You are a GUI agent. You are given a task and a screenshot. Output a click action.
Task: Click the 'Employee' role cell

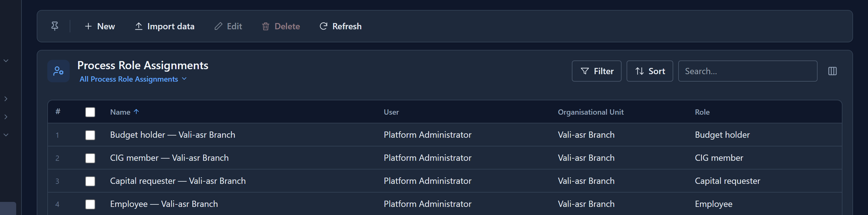point(713,204)
